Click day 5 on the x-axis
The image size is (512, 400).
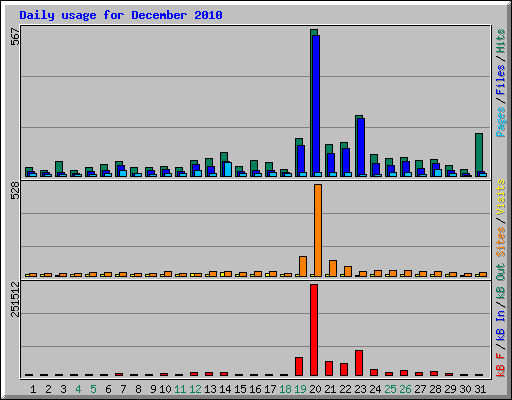[93, 389]
